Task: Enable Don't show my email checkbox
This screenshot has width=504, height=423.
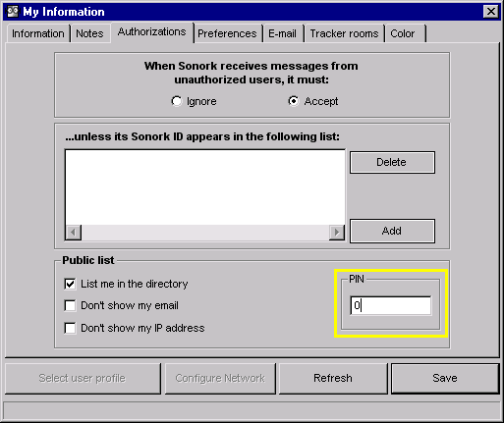Action: coord(70,305)
